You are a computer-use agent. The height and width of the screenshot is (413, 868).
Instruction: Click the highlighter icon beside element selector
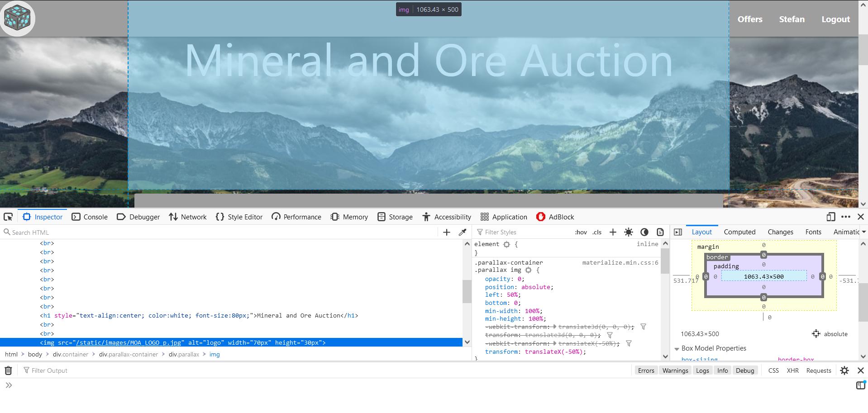[507, 244]
